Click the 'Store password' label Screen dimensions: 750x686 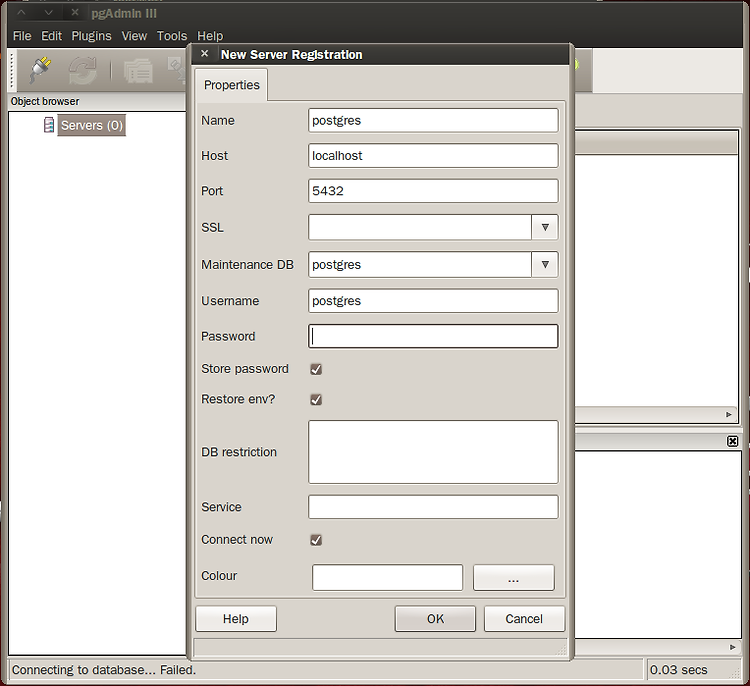click(x=245, y=369)
